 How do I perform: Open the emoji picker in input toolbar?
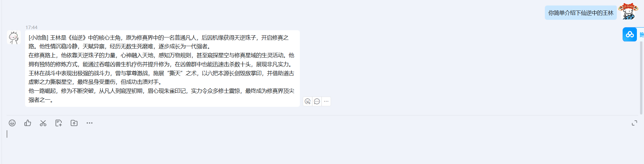[12, 123]
